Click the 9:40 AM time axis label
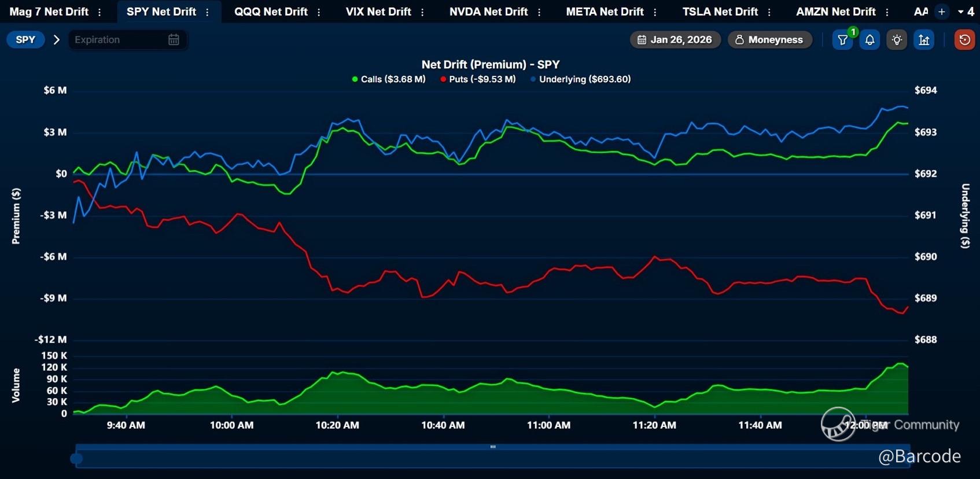Screen dimensions: 980x479 pos(126,425)
